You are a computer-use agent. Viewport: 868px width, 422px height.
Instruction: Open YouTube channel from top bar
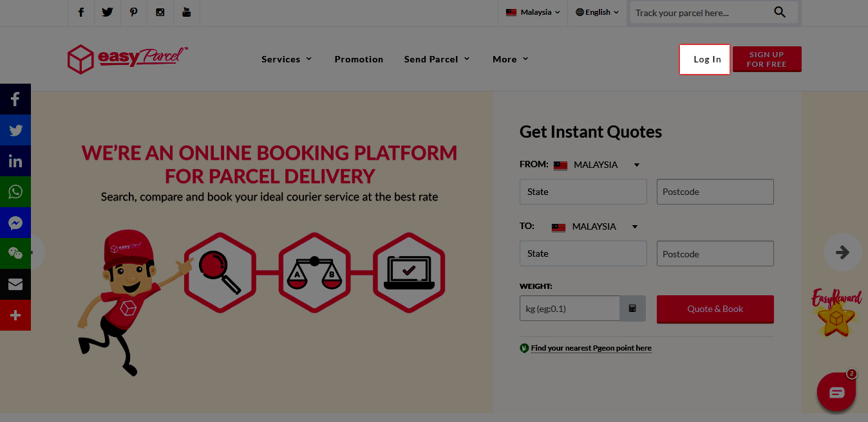187,12
